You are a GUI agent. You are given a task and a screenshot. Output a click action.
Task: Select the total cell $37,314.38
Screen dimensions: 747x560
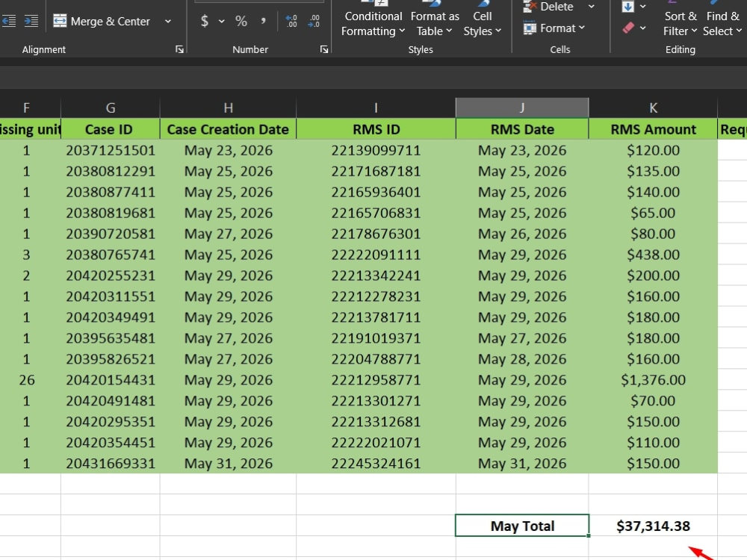653,526
